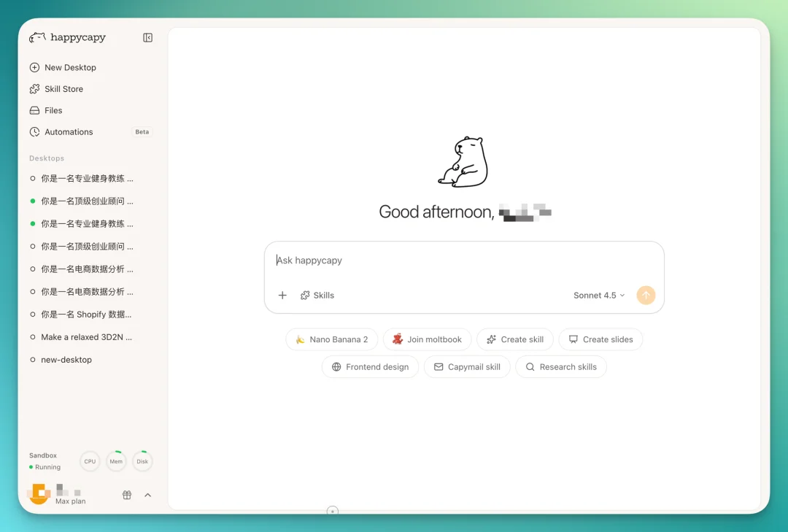Viewport: 788px width, 532px height.
Task: Click the orange send arrow button
Action: (646, 295)
